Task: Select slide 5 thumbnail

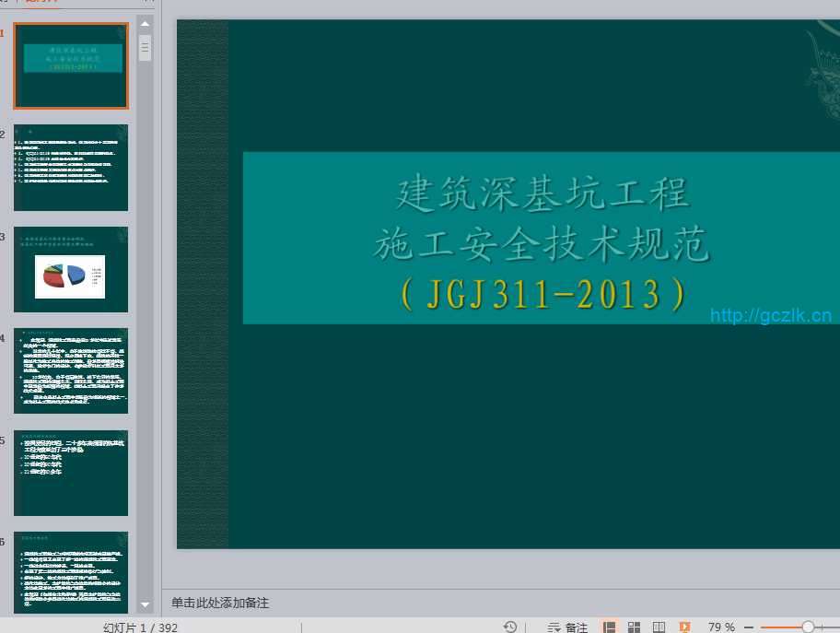Action: pos(71,473)
